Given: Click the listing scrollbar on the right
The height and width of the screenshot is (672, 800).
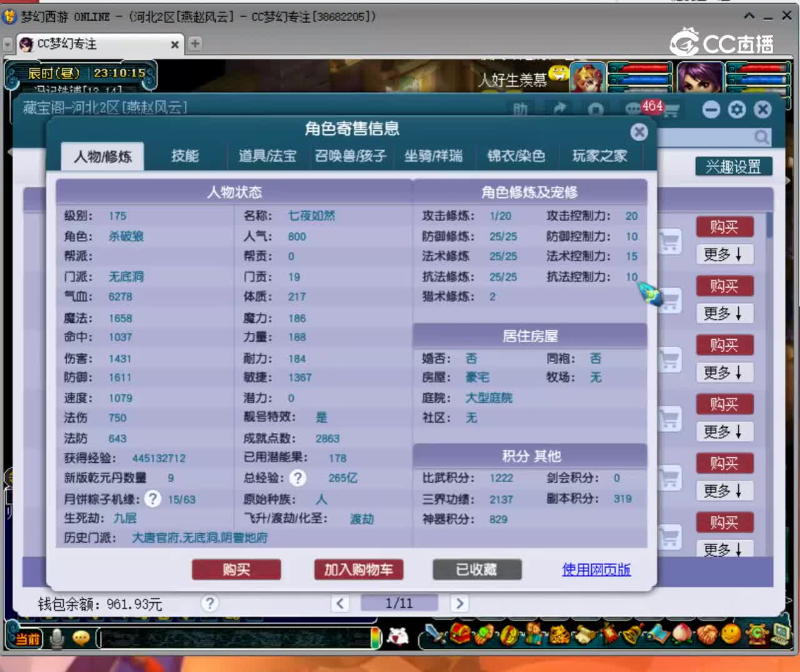Looking at the screenshot, I should click(769, 225).
